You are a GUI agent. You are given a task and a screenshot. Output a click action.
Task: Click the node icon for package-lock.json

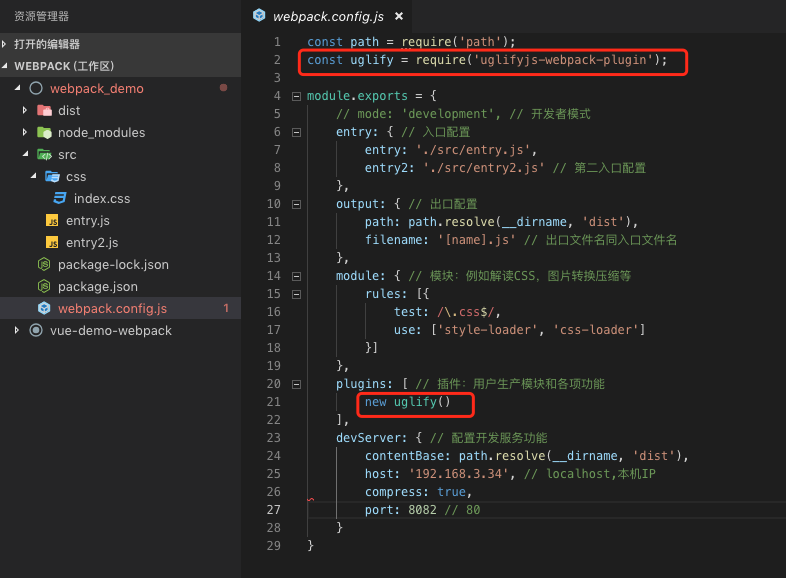(44, 264)
